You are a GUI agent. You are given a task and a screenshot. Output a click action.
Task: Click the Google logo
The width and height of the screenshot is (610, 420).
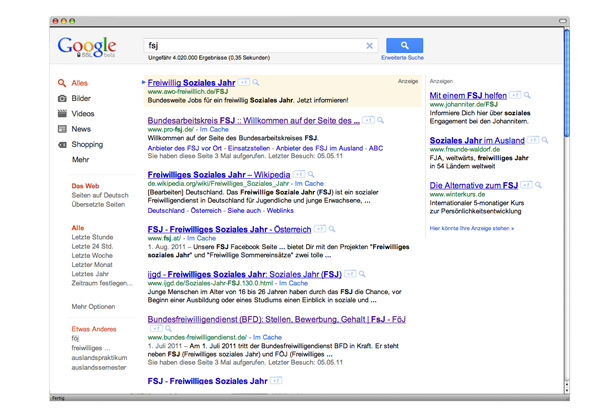(87, 48)
